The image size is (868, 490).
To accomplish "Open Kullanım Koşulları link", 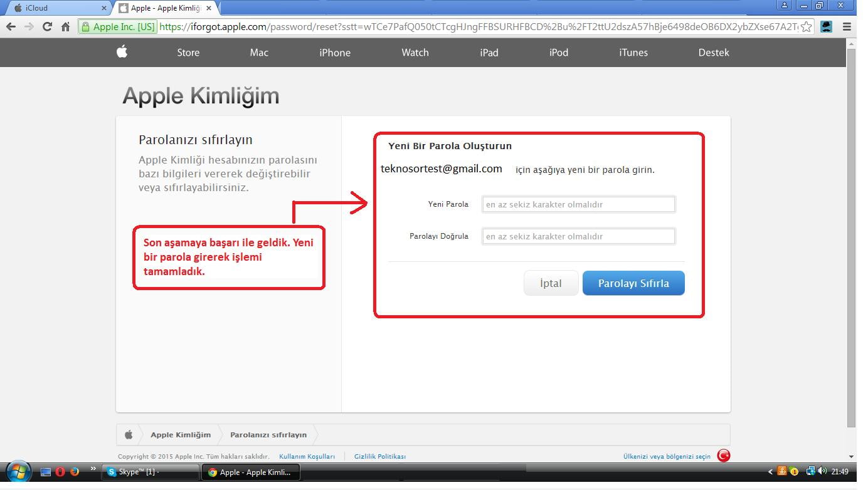I will click(307, 456).
